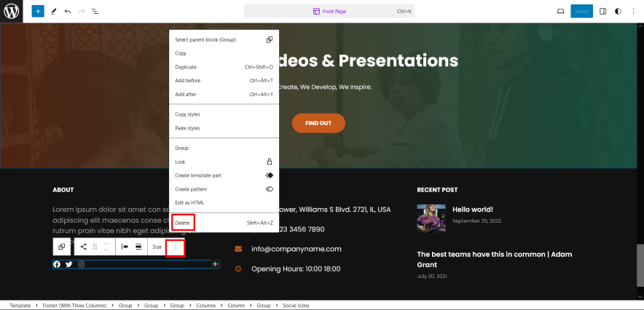Click the FIND OUT button
The width and height of the screenshot is (644, 310).
[x=318, y=123]
